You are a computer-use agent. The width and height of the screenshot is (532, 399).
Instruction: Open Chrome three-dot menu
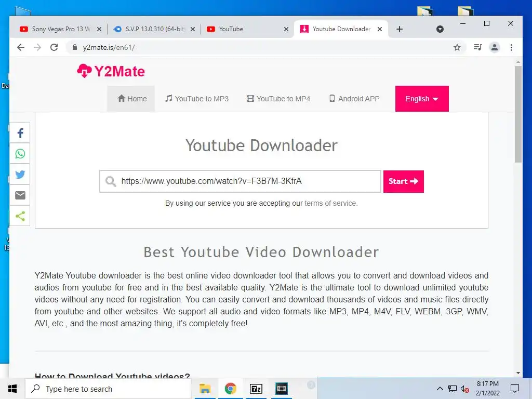pos(511,47)
